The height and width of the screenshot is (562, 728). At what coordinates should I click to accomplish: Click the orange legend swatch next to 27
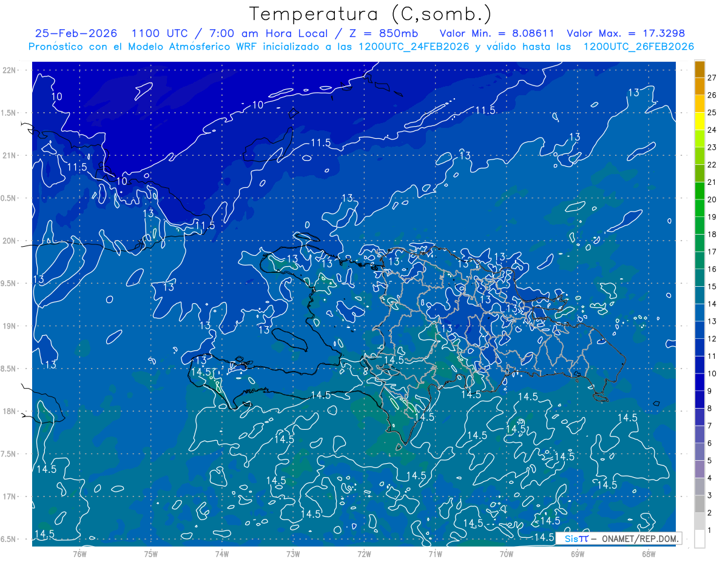coord(699,70)
